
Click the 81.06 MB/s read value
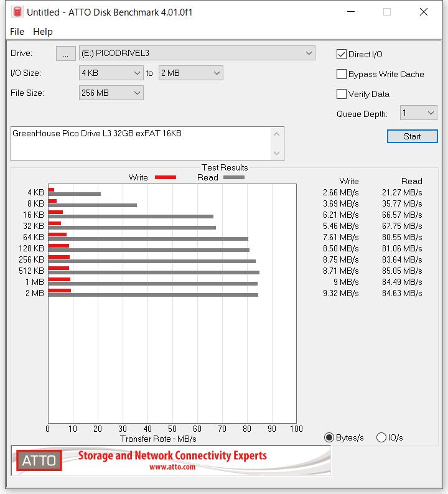pyautogui.click(x=402, y=249)
